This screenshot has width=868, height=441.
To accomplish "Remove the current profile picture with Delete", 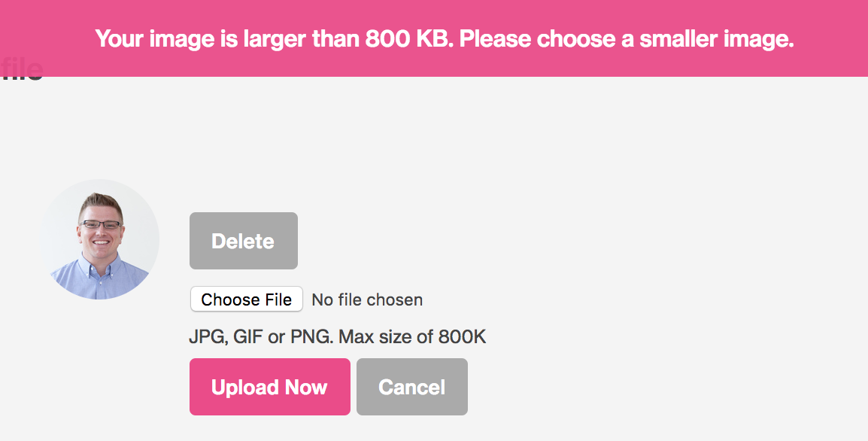I will (x=244, y=241).
